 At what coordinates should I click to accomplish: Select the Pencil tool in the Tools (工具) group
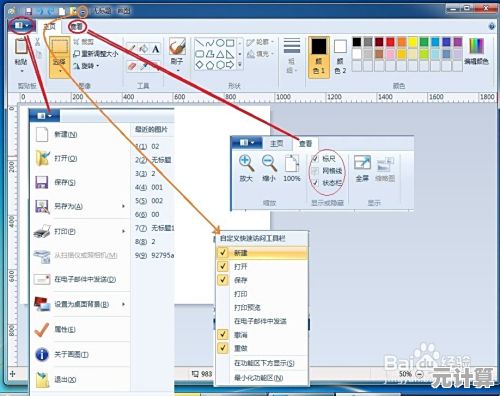pos(132,49)
